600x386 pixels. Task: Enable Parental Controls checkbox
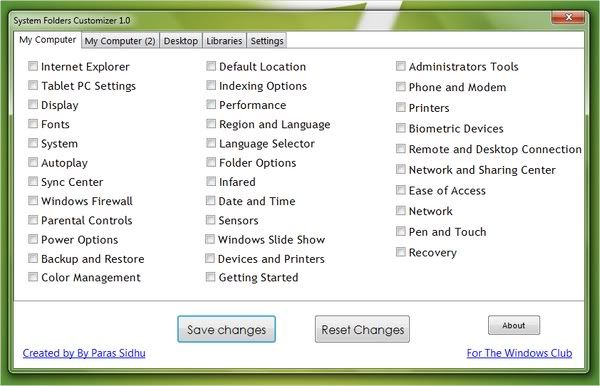(33, 220)
